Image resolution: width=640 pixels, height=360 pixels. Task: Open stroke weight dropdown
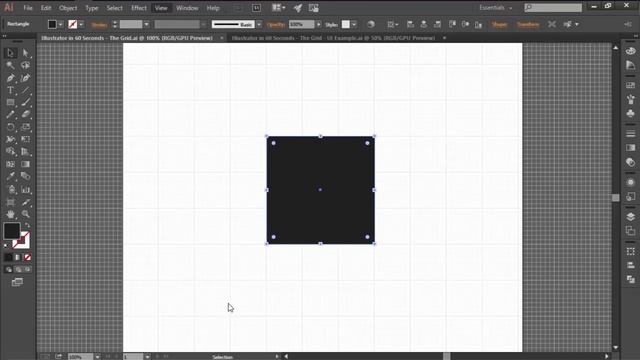pos(146,24)
